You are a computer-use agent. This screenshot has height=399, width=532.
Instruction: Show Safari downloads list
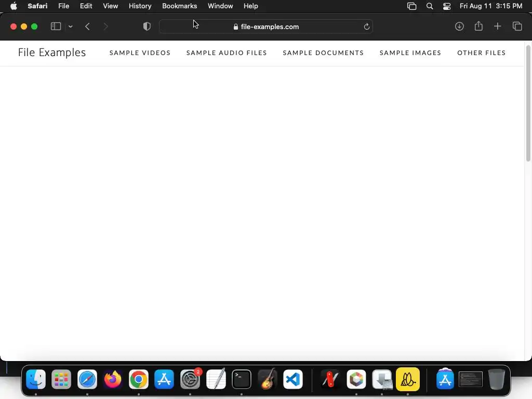459,26
